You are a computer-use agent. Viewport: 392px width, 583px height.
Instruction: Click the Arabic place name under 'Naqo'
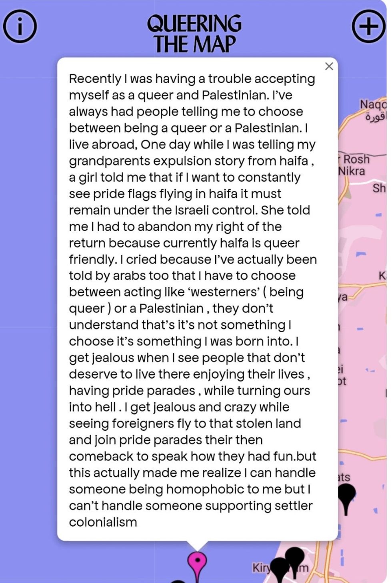(x=376, y=117)
